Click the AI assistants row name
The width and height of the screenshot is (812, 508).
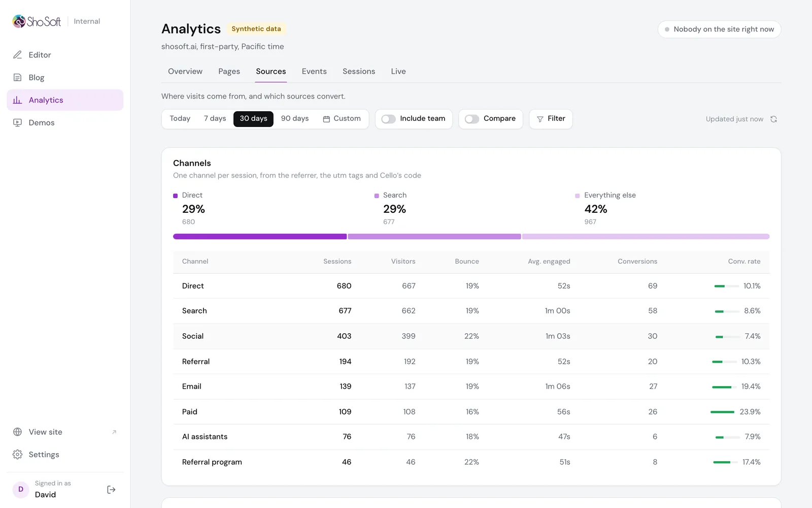click(x=205, y=437)
